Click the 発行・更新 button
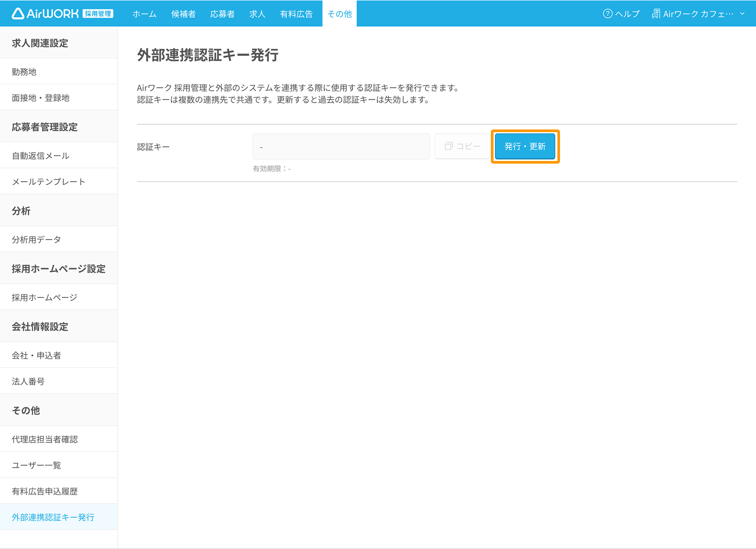This screenshot has height=549, width=756. [525, 147]
